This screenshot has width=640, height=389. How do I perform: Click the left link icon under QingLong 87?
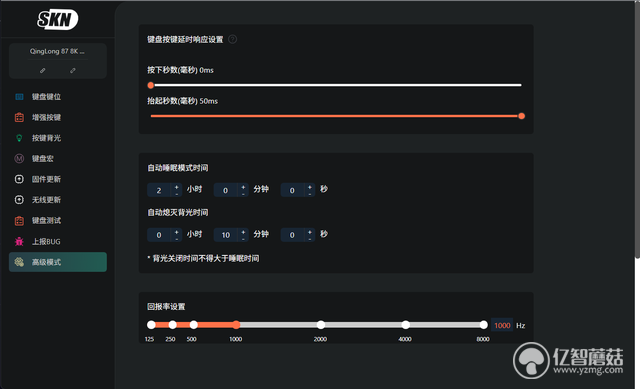pos(42,71)
